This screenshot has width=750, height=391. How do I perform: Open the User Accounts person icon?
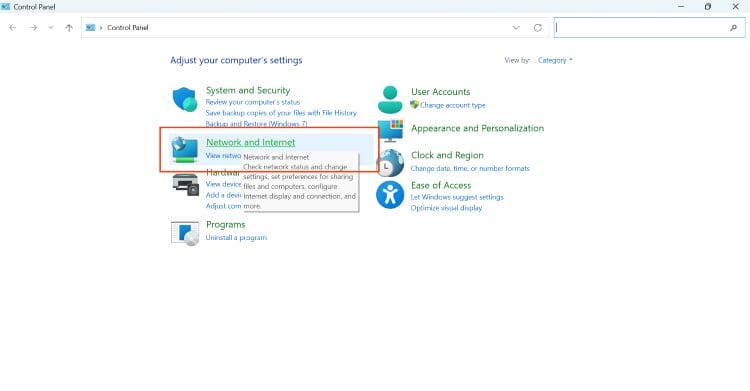(390, 100)
